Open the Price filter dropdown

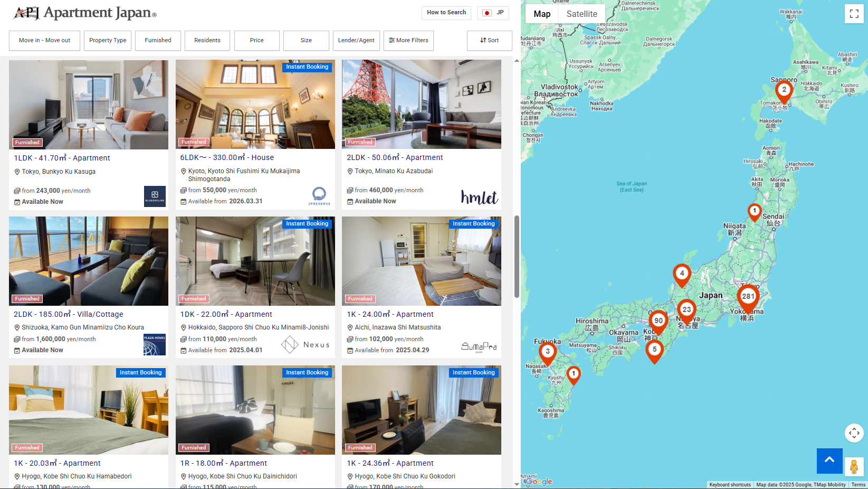(x=257, y=41)
